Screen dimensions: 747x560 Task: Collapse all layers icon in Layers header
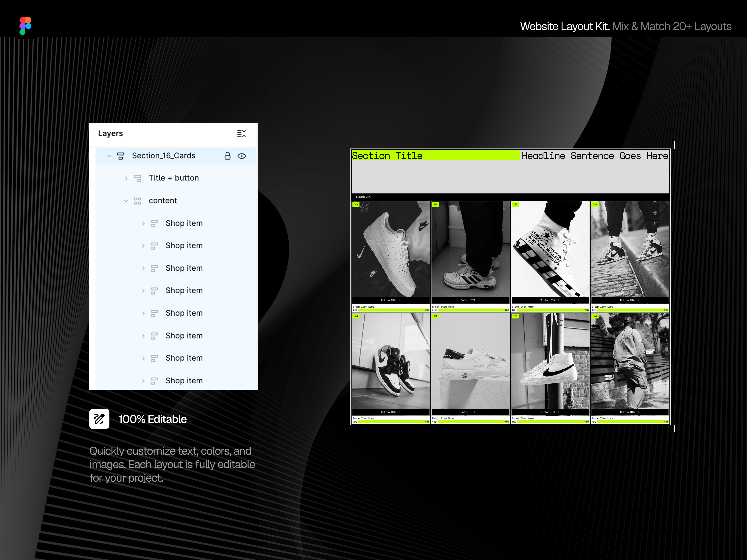241,134
